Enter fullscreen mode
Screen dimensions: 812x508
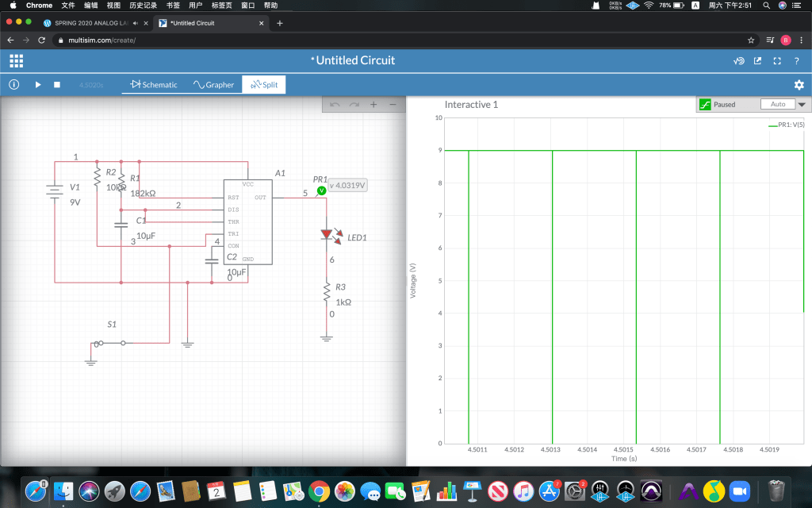point(777,61)
